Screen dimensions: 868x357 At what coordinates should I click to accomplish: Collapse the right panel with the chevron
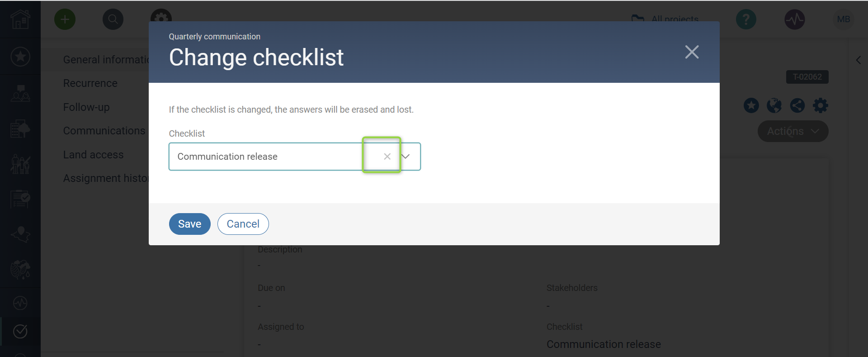pos(859,60)
